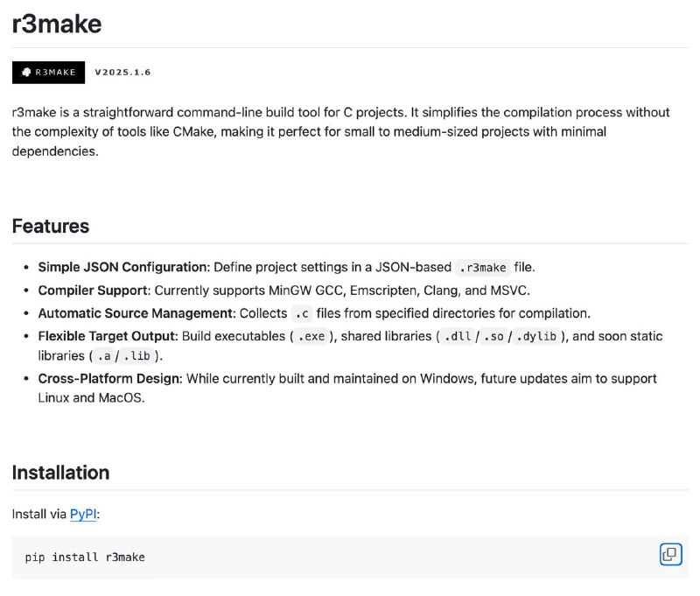Click the r3make page title heading
This screenshot has width=700, height=596.
[57, 24]
